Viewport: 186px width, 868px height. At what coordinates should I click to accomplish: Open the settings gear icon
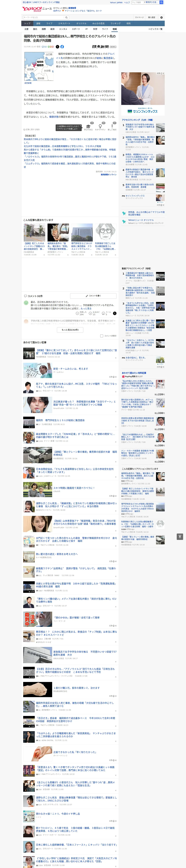161,17
